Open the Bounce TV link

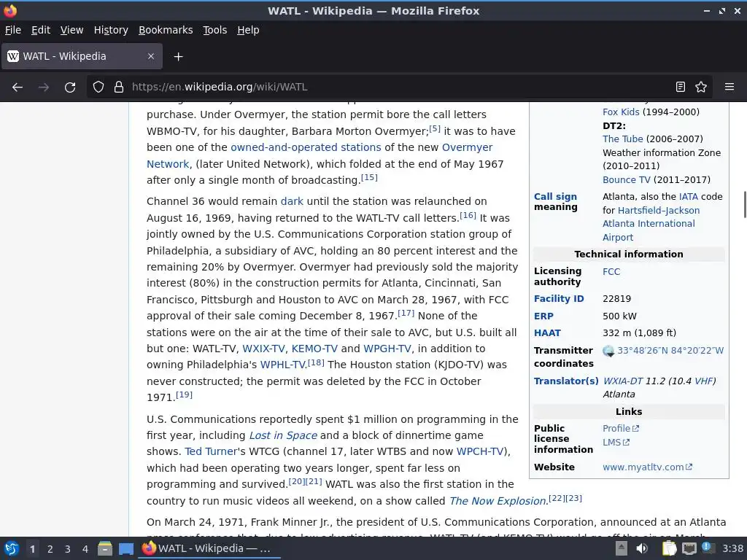[627, 180]
